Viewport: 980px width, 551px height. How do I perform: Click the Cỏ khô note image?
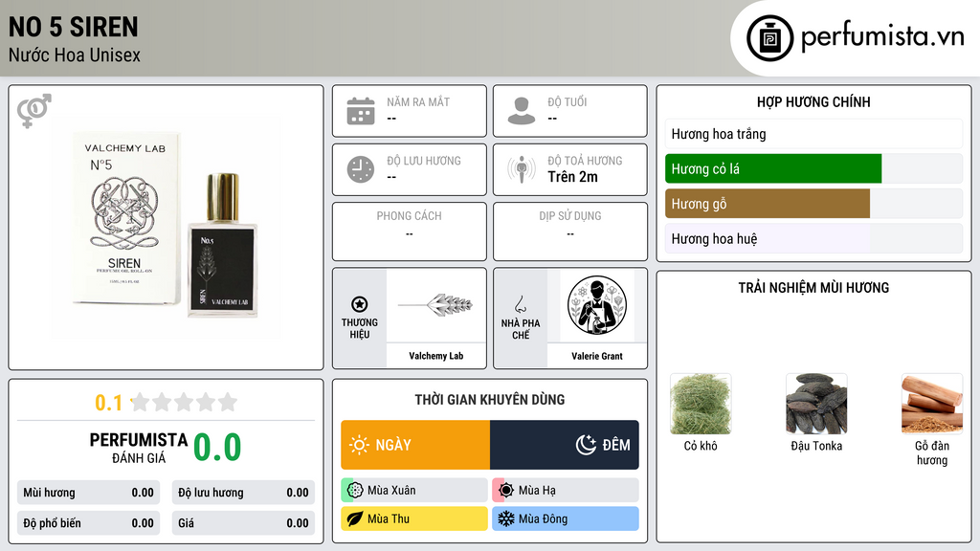click(x=701, y=404)
